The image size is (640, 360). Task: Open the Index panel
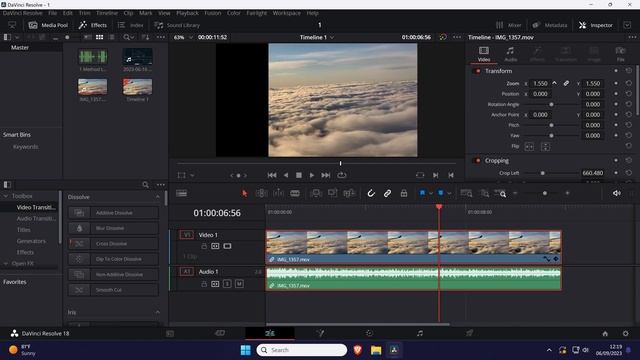[131, 25]
